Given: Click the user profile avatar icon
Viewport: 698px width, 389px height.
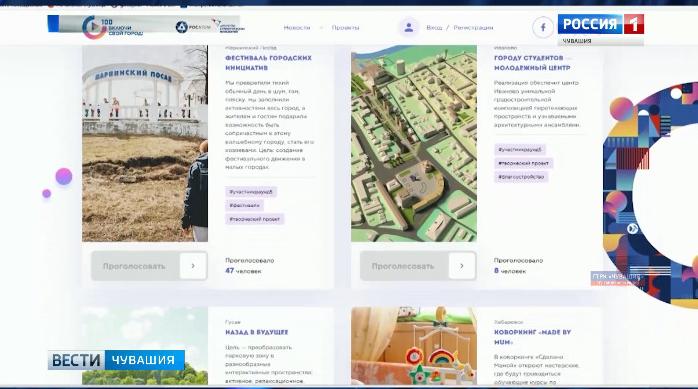Looking at the screenshot, I should [x=409, y=28].
